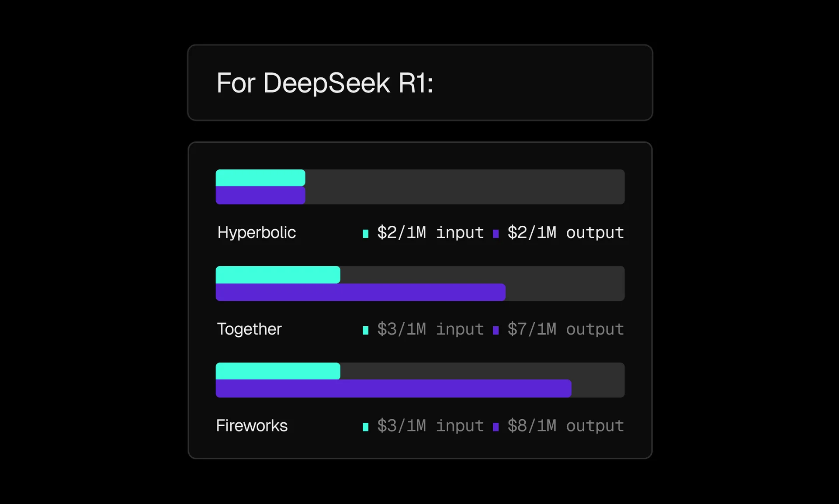
Task: Click Together's teal input price bar
Action: pos(278,275)
